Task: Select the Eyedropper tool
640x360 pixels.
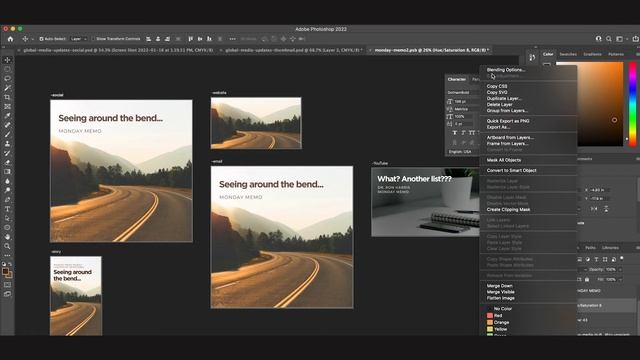Action: tap(7, 116)
